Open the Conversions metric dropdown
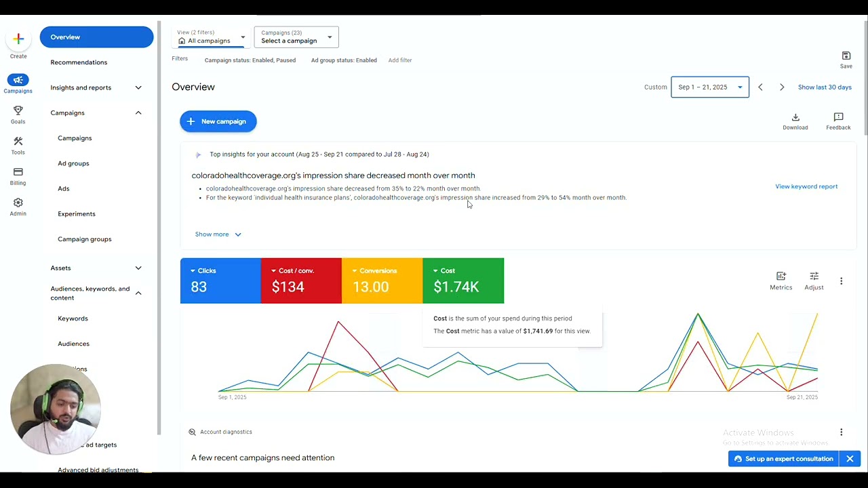 pos(354,270)
